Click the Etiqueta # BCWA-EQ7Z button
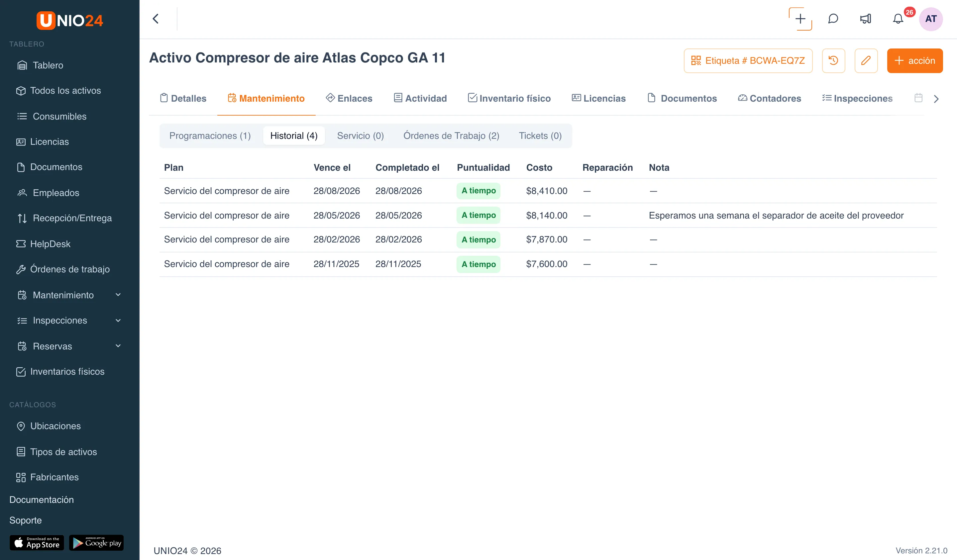Image resolution: width=957 pixels, height=560 pixels. pyautogui.click(x=748, y=60)
